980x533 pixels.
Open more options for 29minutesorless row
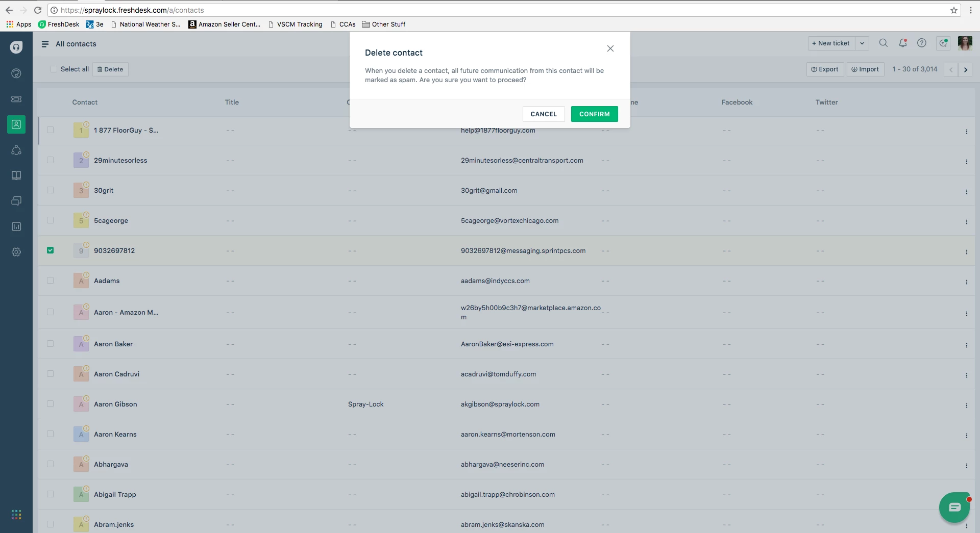coord(966,162)
